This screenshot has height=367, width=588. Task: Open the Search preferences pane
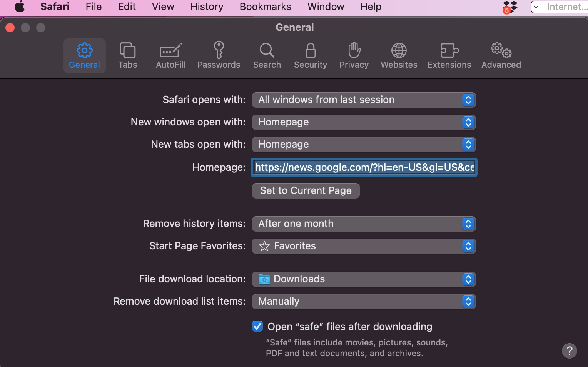[x=267, y=56]
